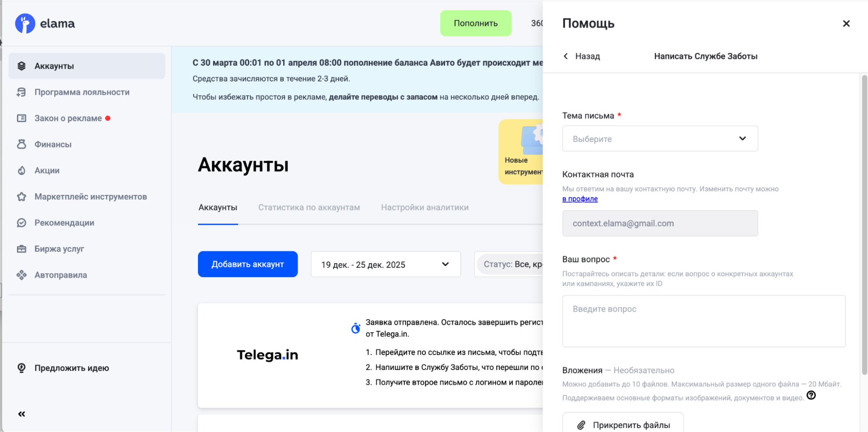The height and width of the screenshot is (432, 868).
Task: Go to Финансы in the sidebar
Action: [53, 144]
